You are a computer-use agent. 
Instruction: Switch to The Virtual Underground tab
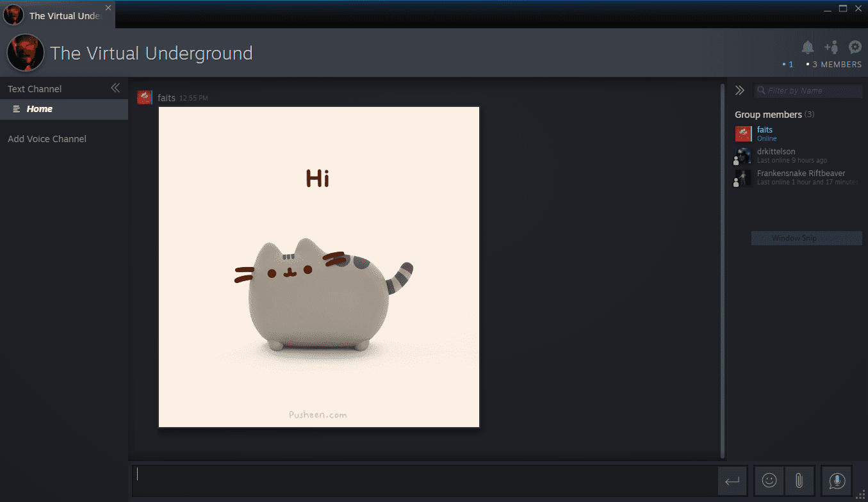(x=58, y=15)
